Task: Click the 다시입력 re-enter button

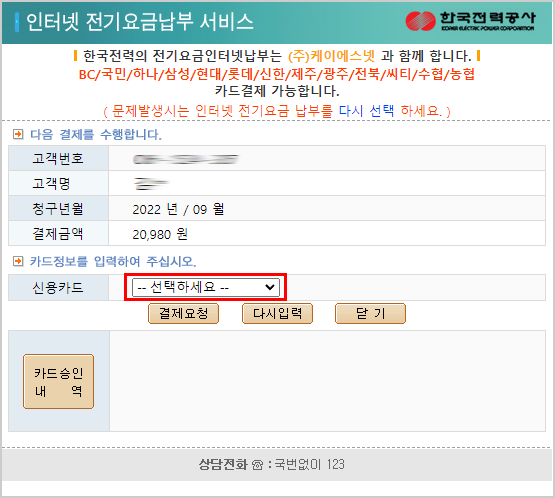Action: [277, 313]
